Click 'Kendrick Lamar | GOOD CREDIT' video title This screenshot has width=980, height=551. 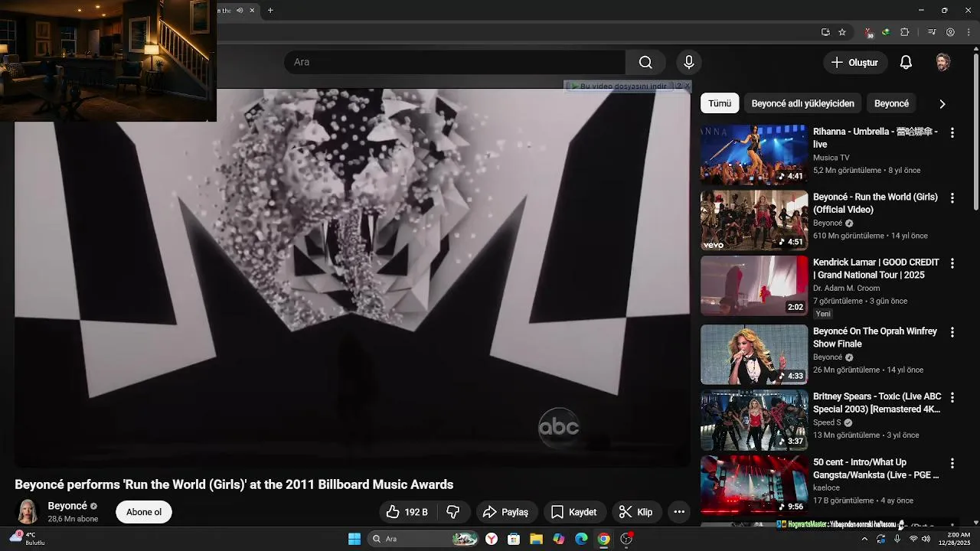[x=876, y=269]
